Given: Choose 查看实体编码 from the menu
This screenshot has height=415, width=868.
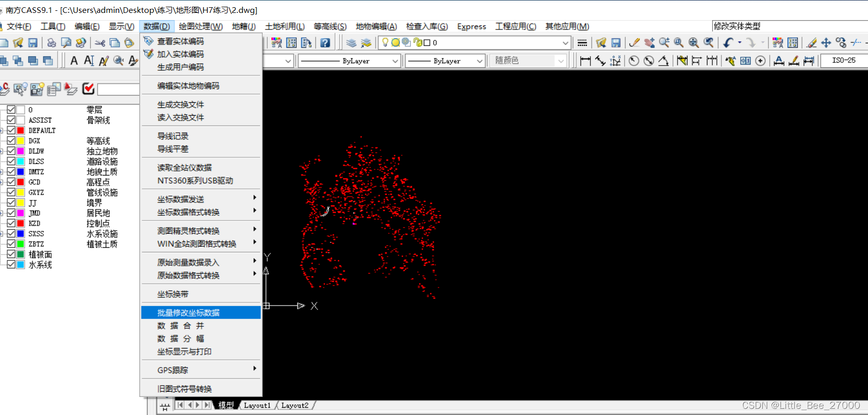Looking at the screenshot, I should [201, 41].
